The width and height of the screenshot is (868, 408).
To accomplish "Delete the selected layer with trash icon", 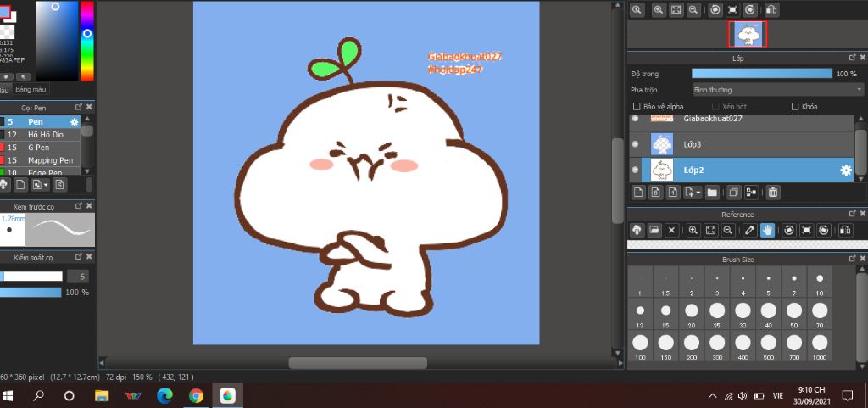I will (773, 192).
